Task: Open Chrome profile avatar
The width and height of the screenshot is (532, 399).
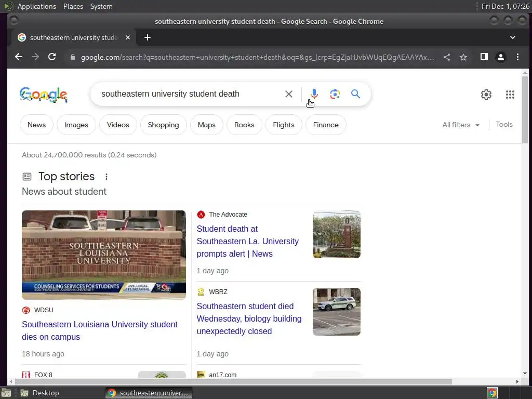Action: [x=501, y=57]
